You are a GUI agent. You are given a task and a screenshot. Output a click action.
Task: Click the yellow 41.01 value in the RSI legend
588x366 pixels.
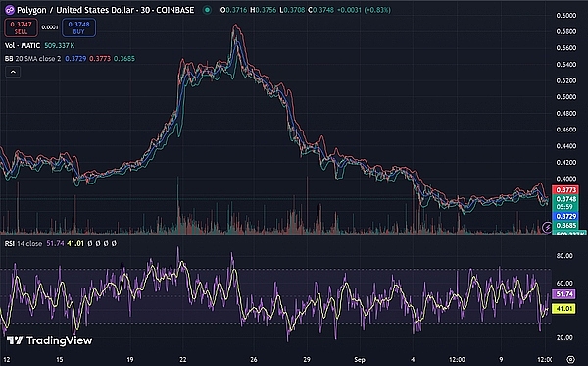[x=75, y=244]
